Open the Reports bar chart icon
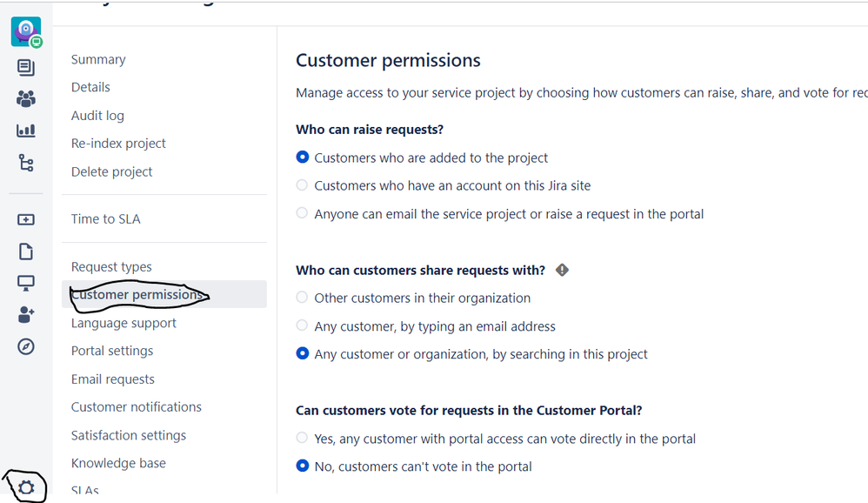 coord(26,131)
